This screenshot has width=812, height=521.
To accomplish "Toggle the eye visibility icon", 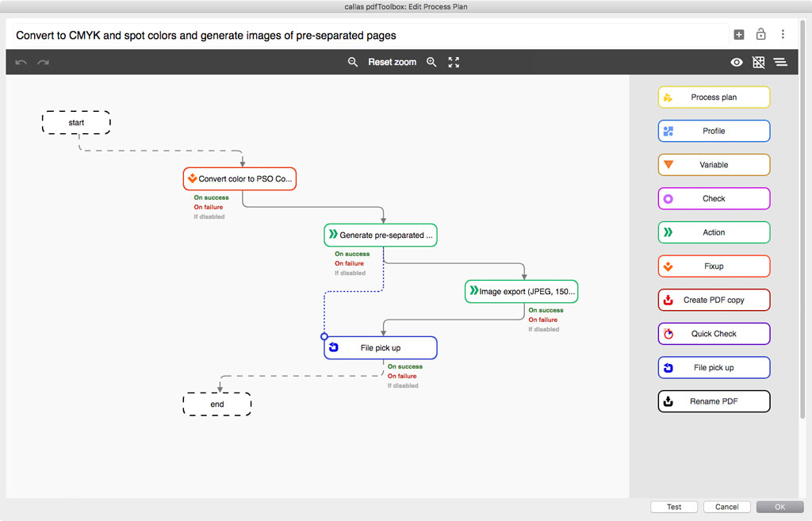I will (x=737, y=62).
